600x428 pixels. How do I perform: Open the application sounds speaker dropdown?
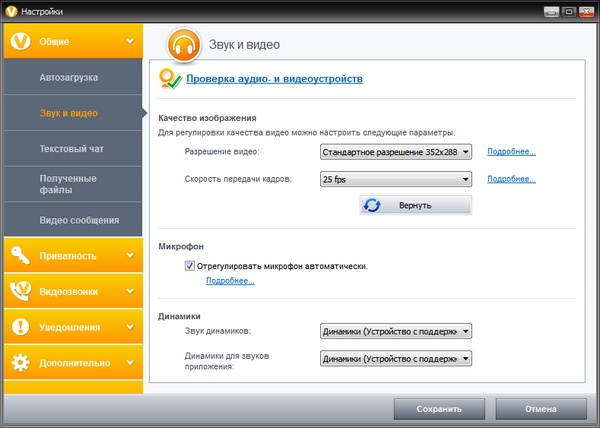(x=395, y=359)
